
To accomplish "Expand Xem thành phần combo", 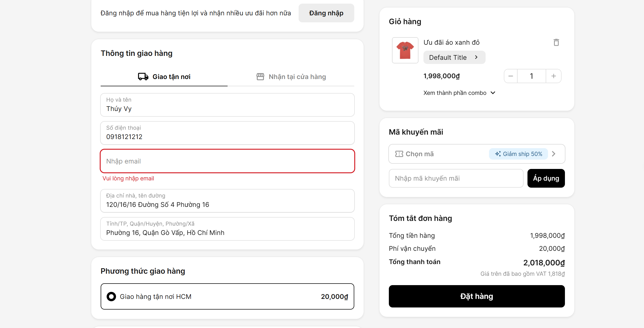I will click(459, 93).
